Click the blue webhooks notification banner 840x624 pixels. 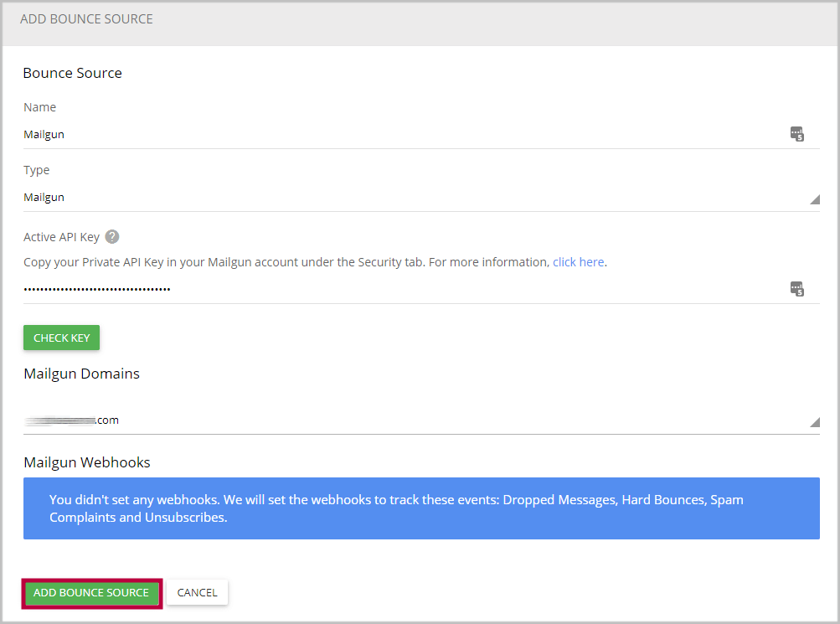coord(420,508)
